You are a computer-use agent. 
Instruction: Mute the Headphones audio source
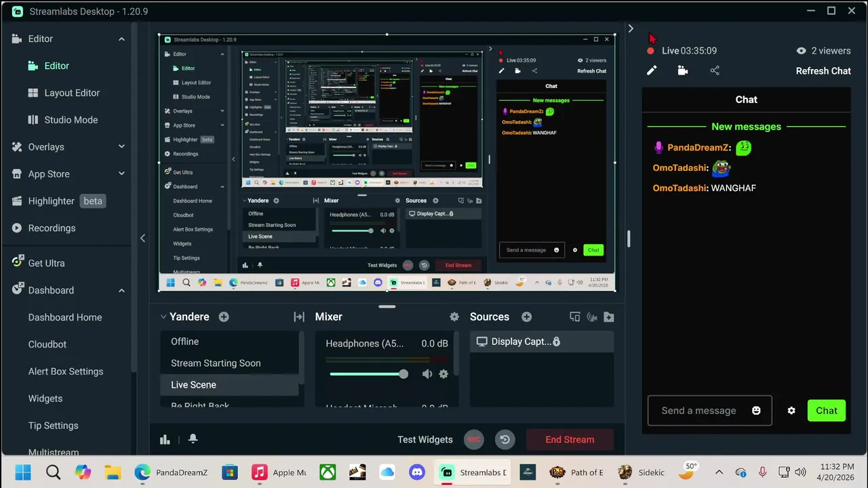tap(427, 374)
